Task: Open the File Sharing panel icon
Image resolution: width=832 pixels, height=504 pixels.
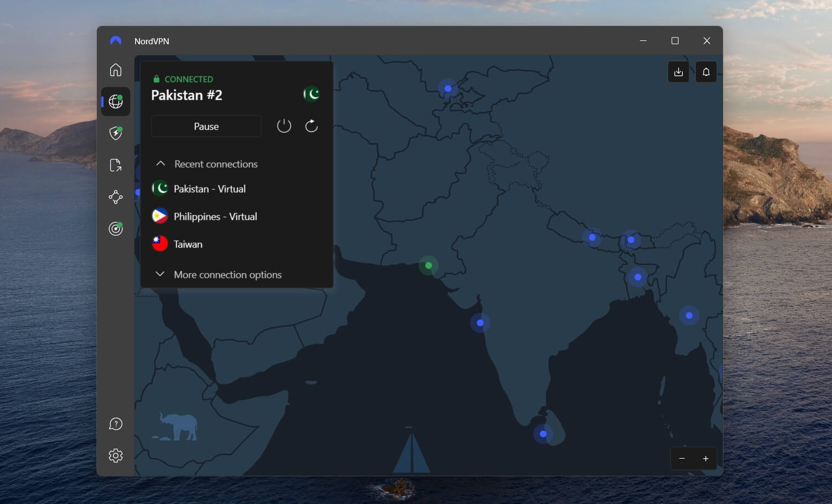Action: point(116,165)
